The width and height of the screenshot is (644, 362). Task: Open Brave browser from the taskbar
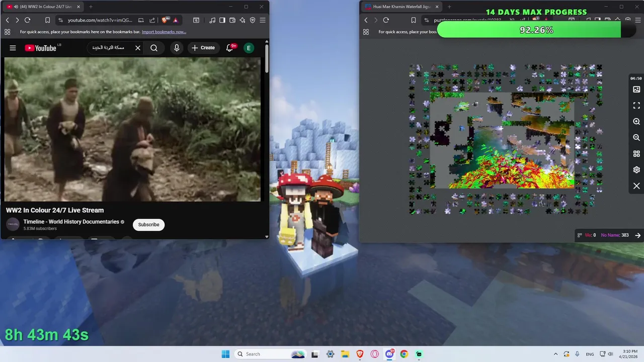point(360,354)
